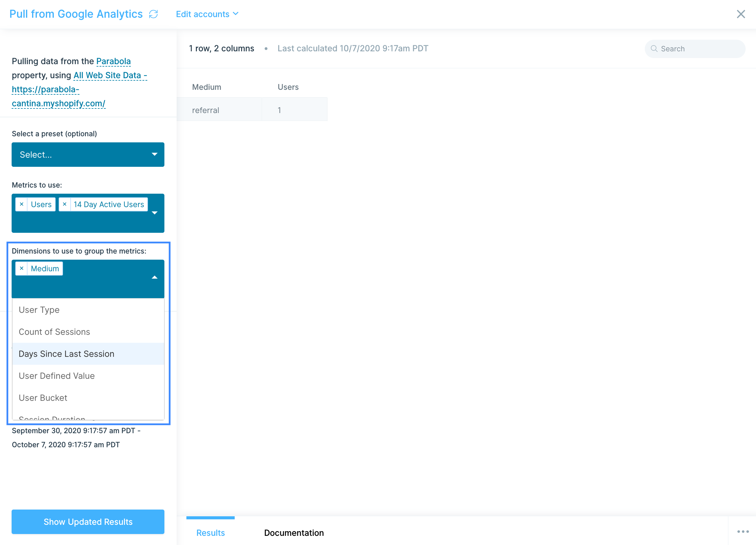This screenshot has width=756, height=545.
Task: Remove the 14 Day Active Users tag
Action: [65, 204]
